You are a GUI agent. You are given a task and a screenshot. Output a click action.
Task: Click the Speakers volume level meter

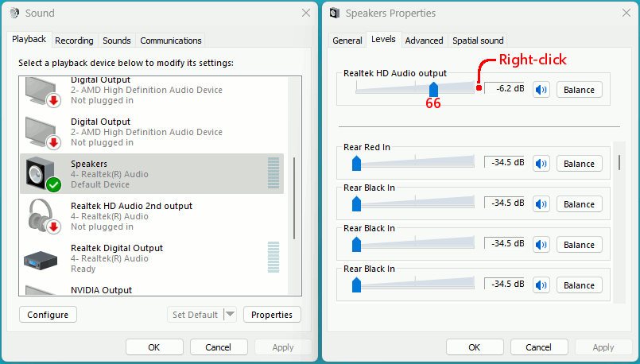pos(273,173)
